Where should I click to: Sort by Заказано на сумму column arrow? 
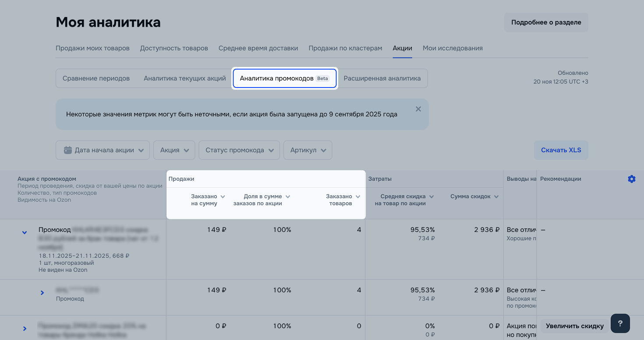(223, 197)
